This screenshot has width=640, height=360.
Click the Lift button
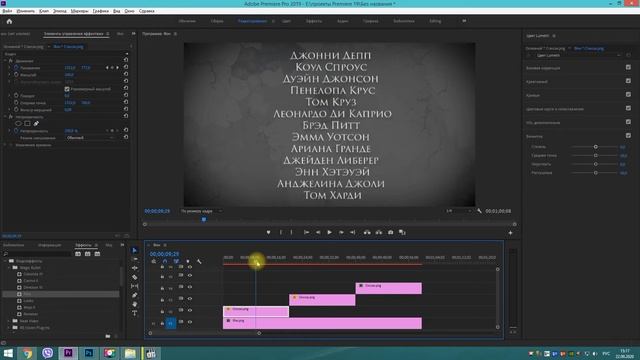(x=367, y=232)
